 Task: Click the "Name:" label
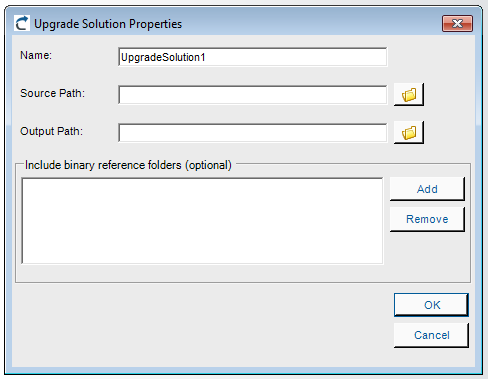pyautogui.click(x=36, y=55)
